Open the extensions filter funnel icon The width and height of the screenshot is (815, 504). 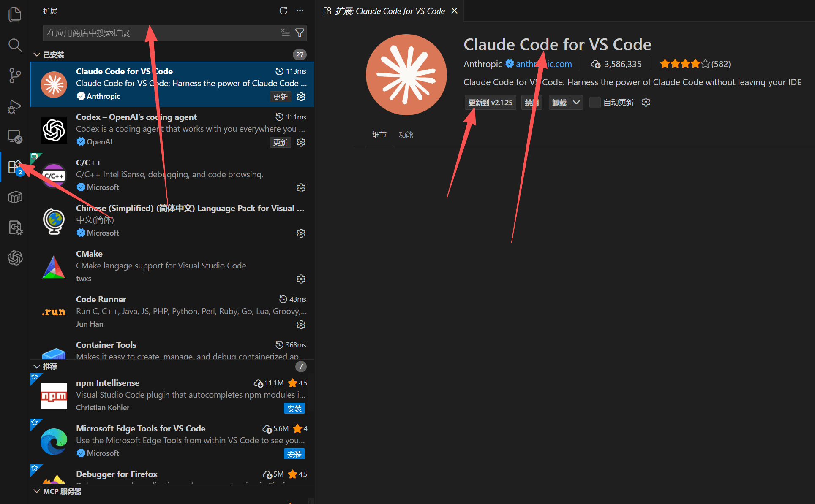tap(300, 33)
